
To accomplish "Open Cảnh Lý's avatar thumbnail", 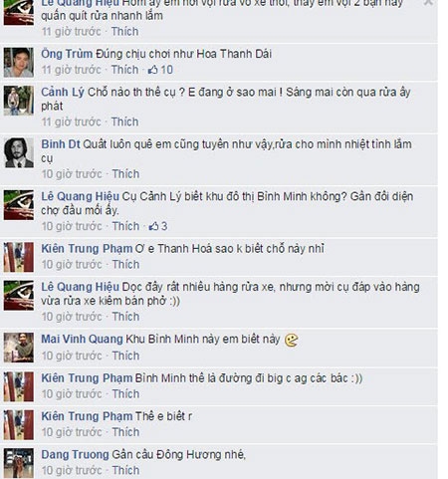I will (19, 101).
